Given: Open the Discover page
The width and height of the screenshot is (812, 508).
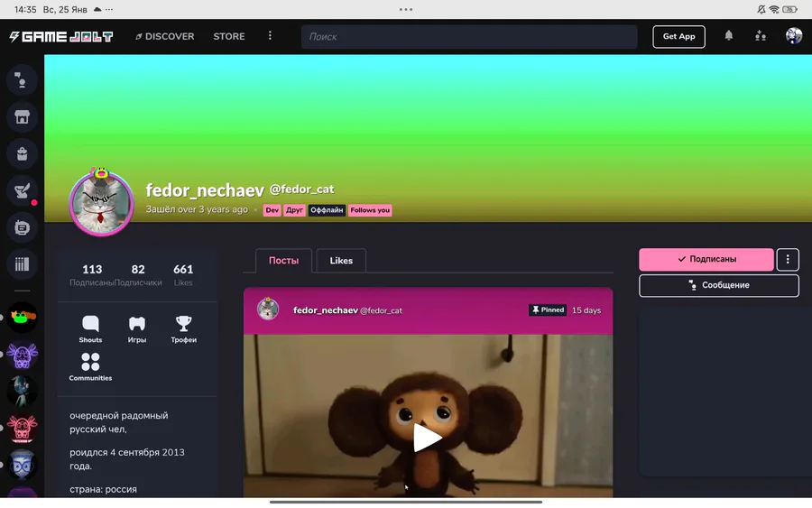Looking at the screenshot, I should [x=165, y=36].
